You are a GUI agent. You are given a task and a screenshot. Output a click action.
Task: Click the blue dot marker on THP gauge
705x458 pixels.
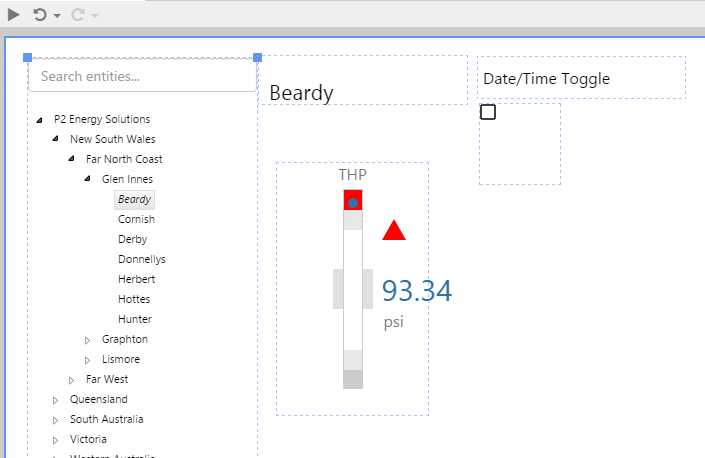tap(353, 203)
